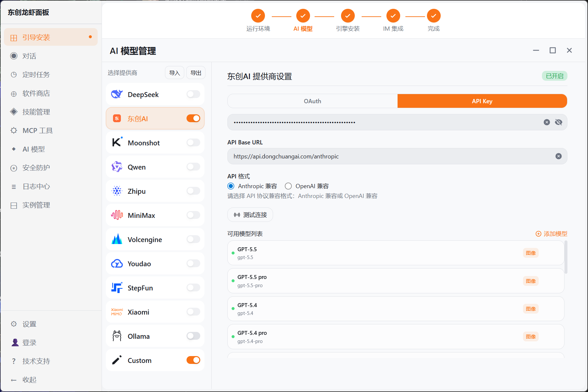Click the 添加模型 add model link
This screenshot has width=588, height=392.
click(x=551, y=234)
